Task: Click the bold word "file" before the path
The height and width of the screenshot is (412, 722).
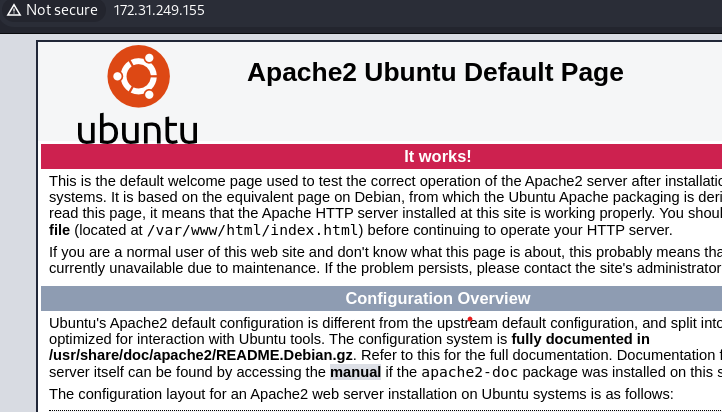Action: click(x=60, y=230)
